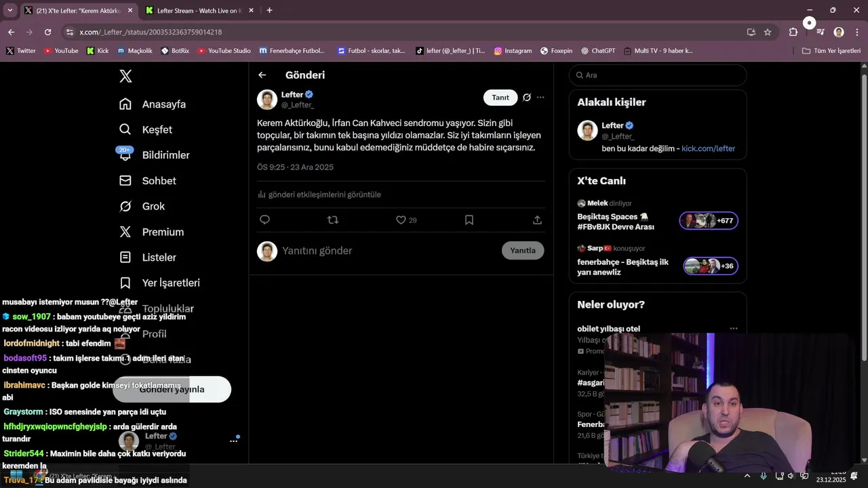Click the address bar URL

pyautogui.click(x=151, y=32)
